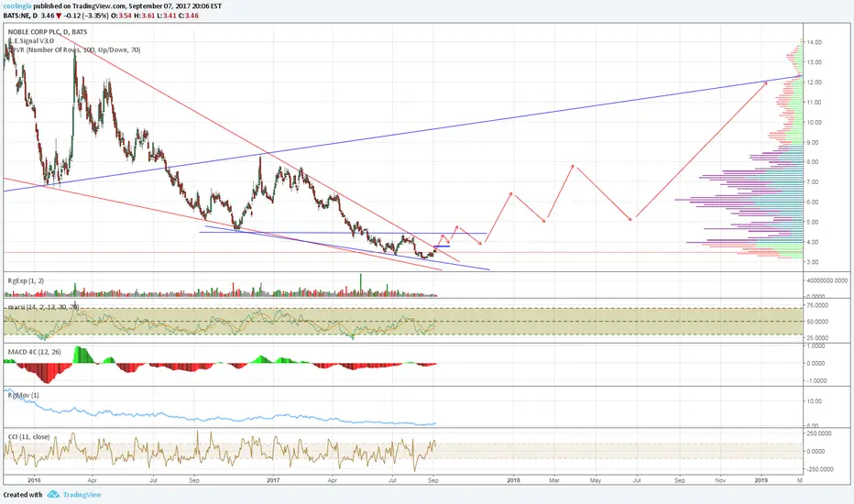Select the VPVR indicator label
The height and width of the screenshot is (504, 854).
click(74, 49)
